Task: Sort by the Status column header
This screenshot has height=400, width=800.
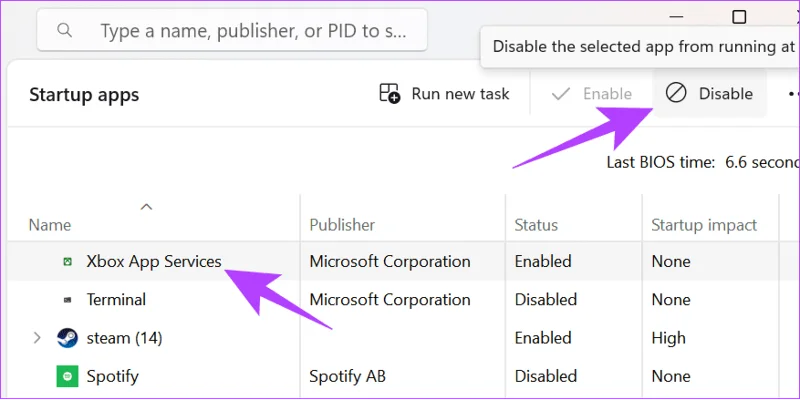Action: [x=536, y=225]
